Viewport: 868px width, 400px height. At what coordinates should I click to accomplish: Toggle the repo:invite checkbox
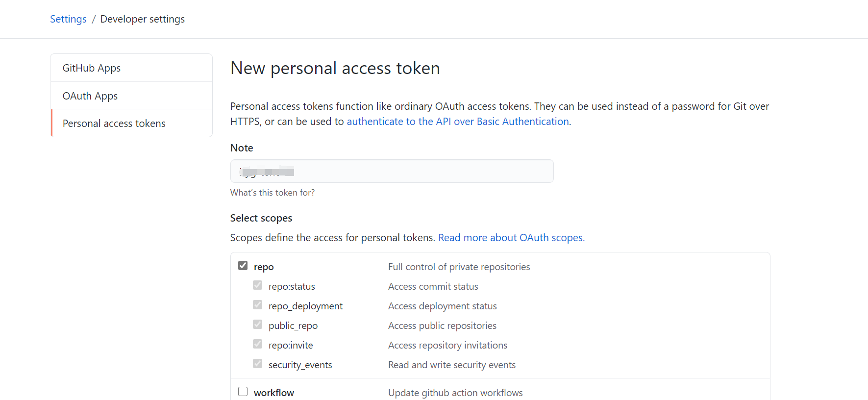[x=258, y=344]
